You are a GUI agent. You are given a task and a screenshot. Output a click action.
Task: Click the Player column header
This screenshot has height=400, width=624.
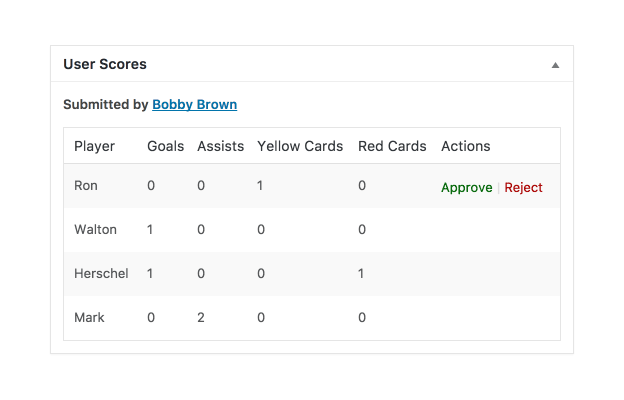tap(94, 146)
